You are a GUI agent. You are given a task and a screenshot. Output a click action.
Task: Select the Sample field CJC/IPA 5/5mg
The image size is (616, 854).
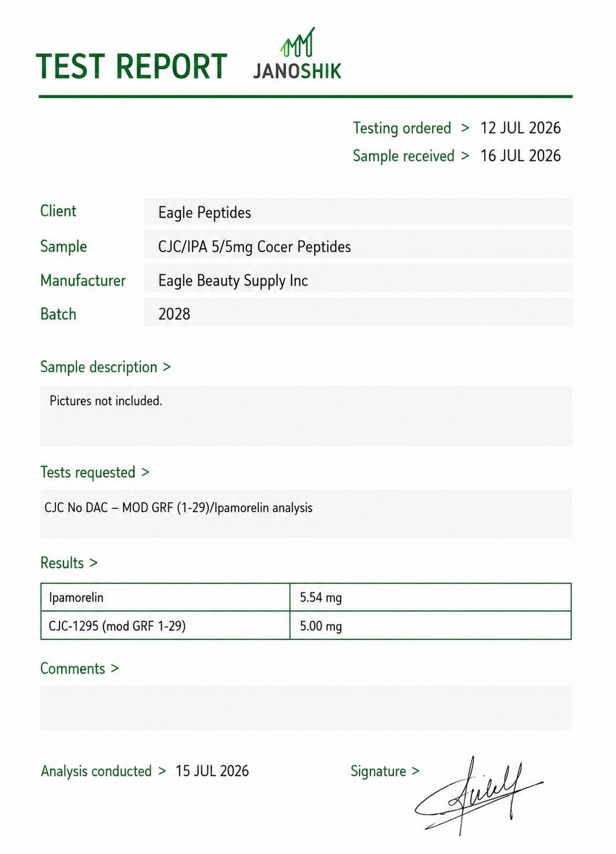(358, 246)
